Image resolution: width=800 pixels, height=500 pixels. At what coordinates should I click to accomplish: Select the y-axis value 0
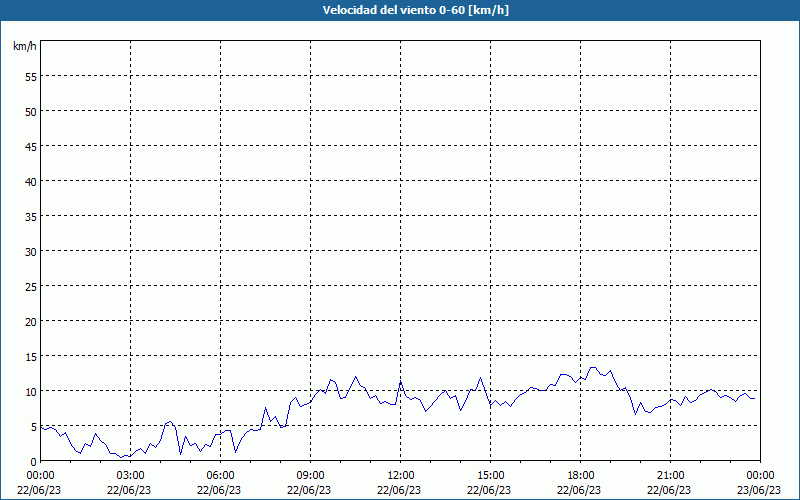click(x=34, y=461)
